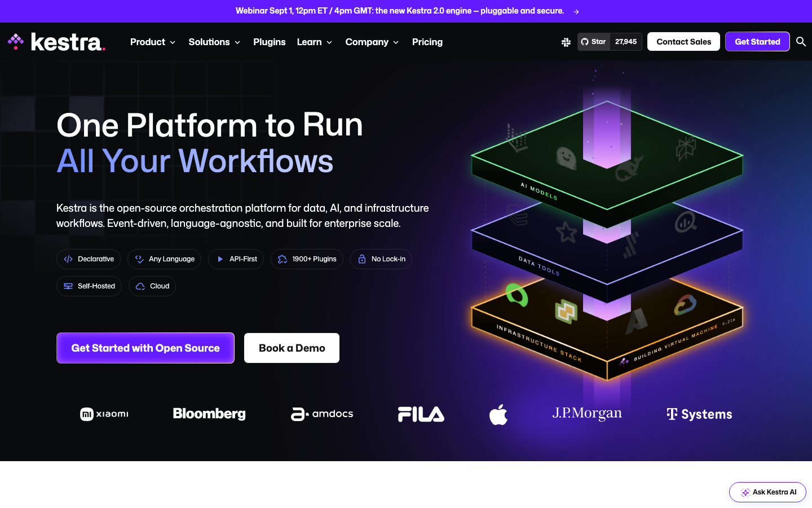Select the Declarative feature chip
Image resolution: width=812 pixels, height=508 pixels.
[x=89, y=259]
